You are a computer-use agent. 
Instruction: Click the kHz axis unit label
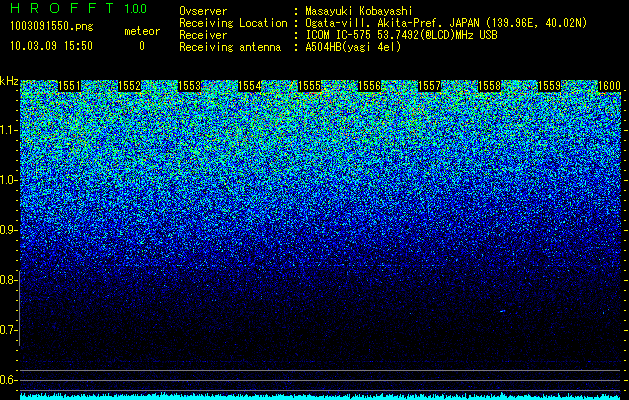[9, 81]
